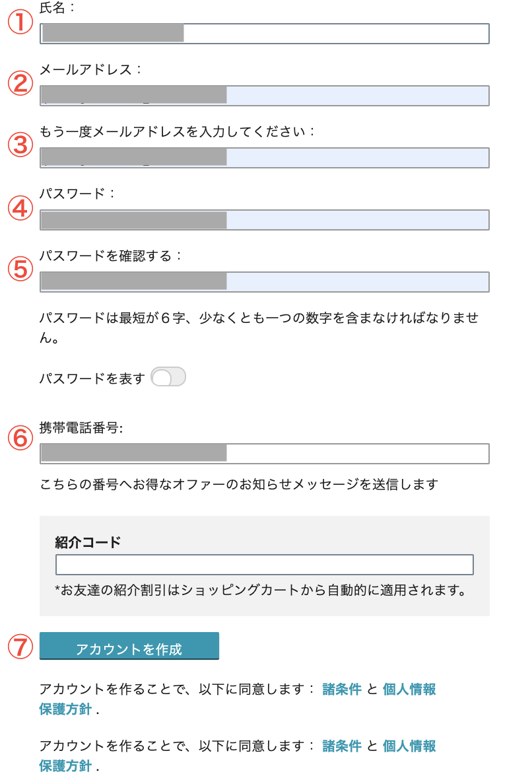Focus the email confirmation input field
This screenshot has height=782, width=532.
coord(264,158)
